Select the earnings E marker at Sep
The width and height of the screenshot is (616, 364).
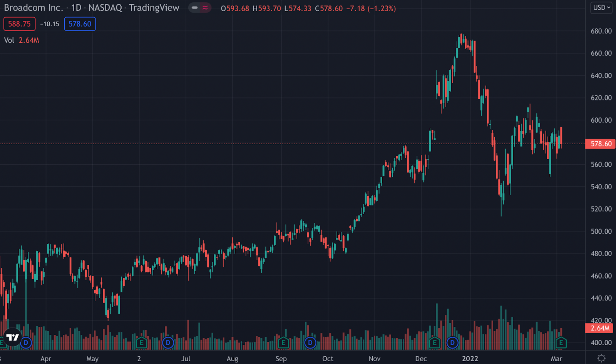[283, 342]
